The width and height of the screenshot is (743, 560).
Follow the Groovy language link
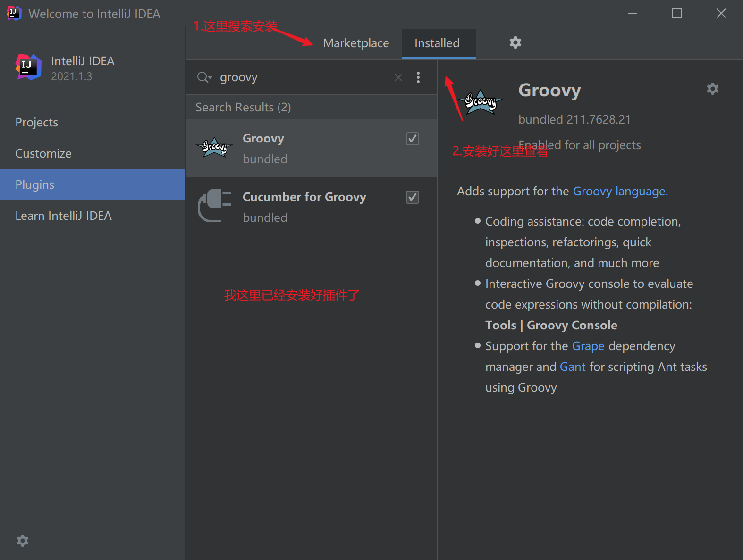point(620,191)
